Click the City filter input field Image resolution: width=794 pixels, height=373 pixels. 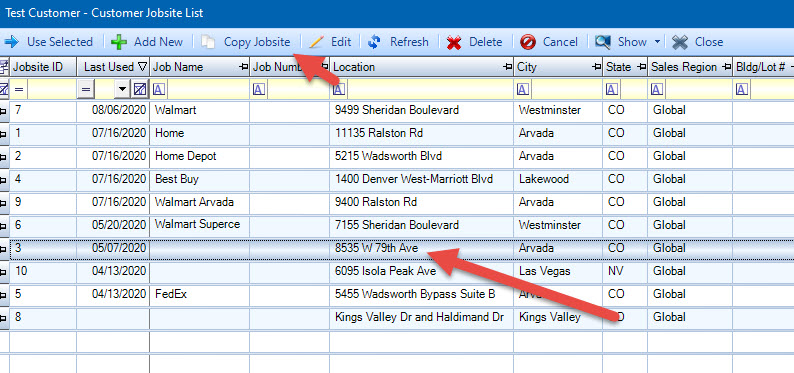click(x=566, y=90)
